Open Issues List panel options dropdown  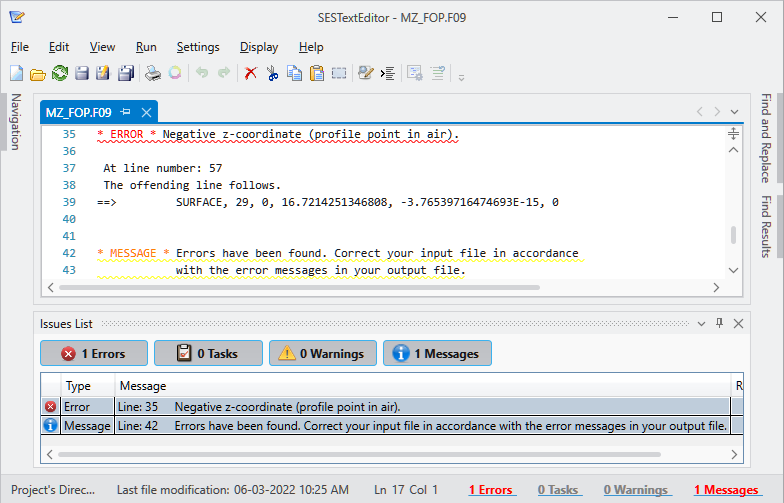coord(704,323)
